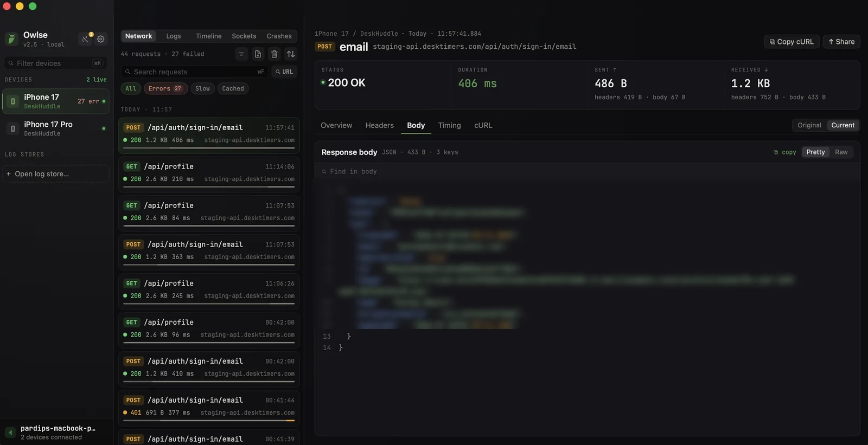Viewport: 868px width, 445px height.
Task: Select the GET /api/profile request at 11:06:26
Action: [209, 291]
